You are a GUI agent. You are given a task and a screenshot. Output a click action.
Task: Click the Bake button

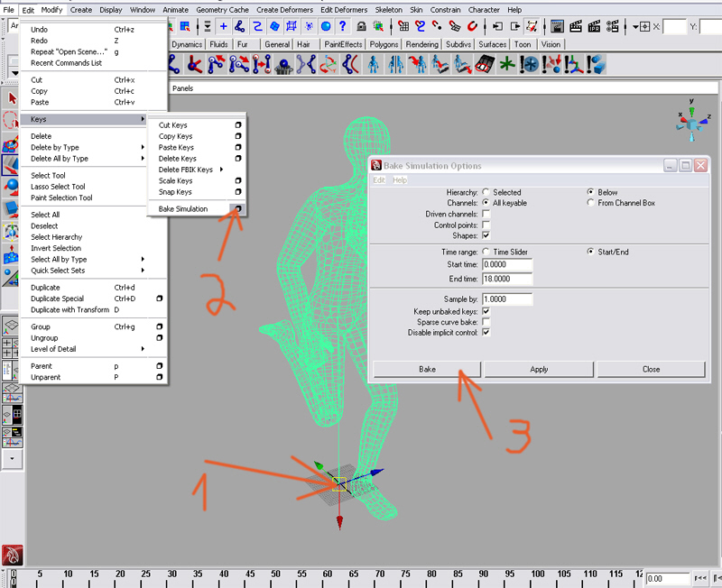coord(427,369)
